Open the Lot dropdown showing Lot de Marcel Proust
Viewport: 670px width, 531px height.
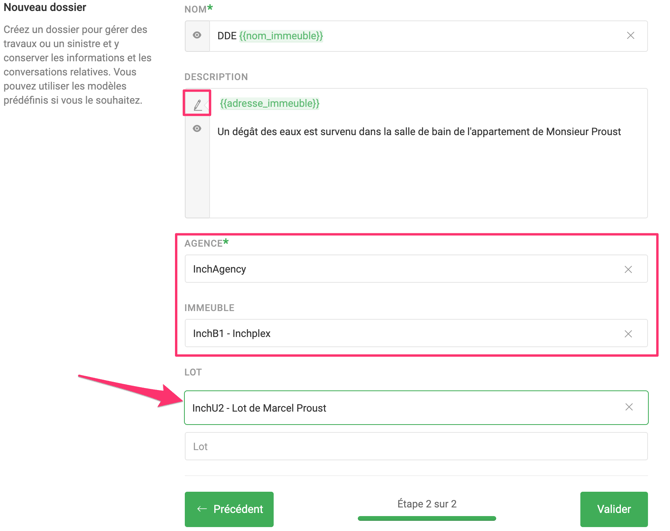(400, 408)
